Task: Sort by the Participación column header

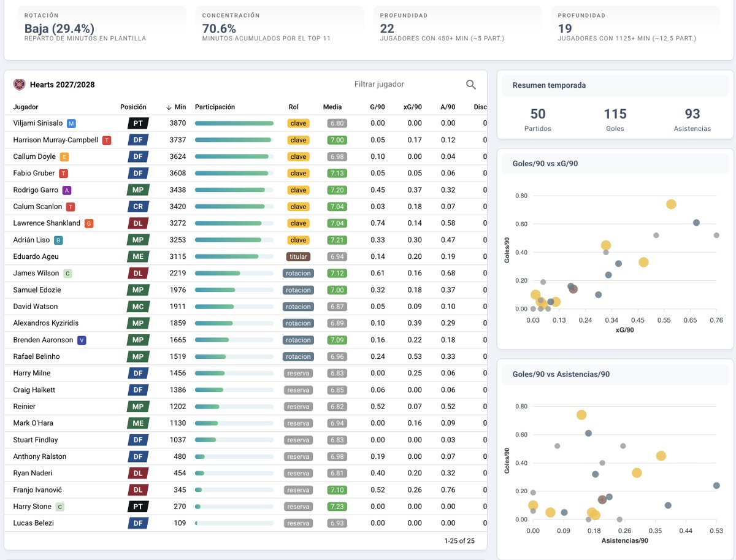Action: pos(215,107)
